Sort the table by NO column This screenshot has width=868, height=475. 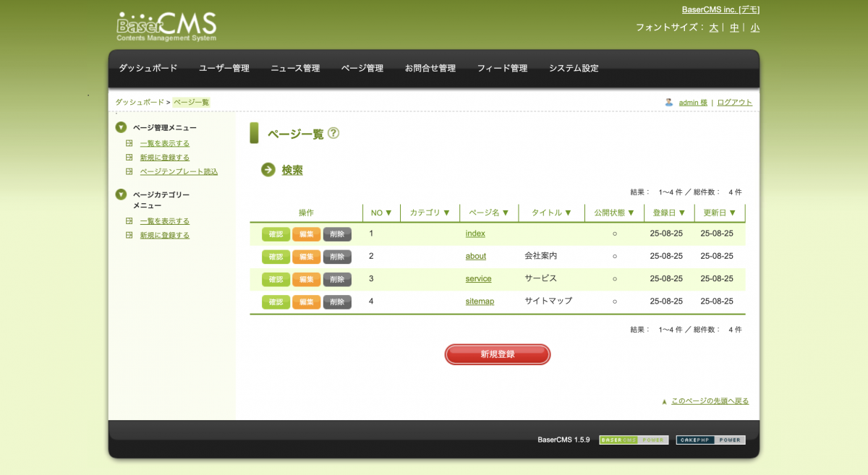(x=381, y=213)
